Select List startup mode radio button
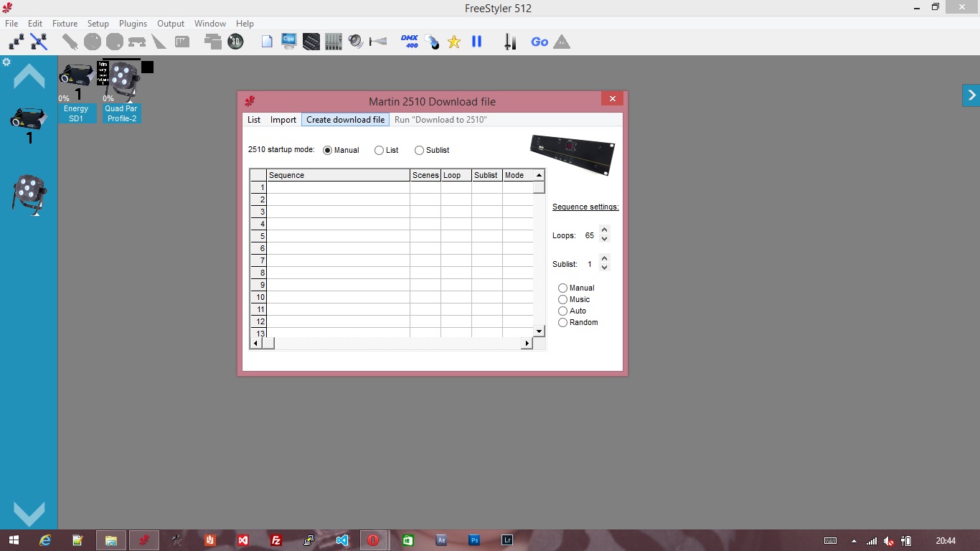 [x=379, y=150]
